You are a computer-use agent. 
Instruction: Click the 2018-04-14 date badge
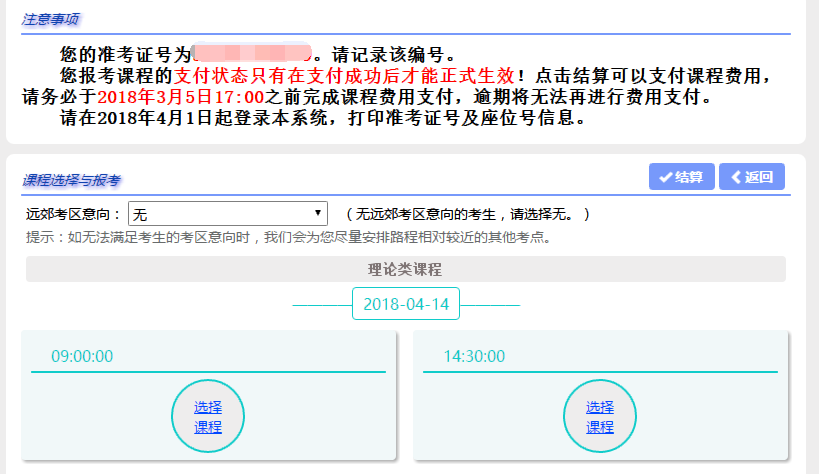(406, 304)
